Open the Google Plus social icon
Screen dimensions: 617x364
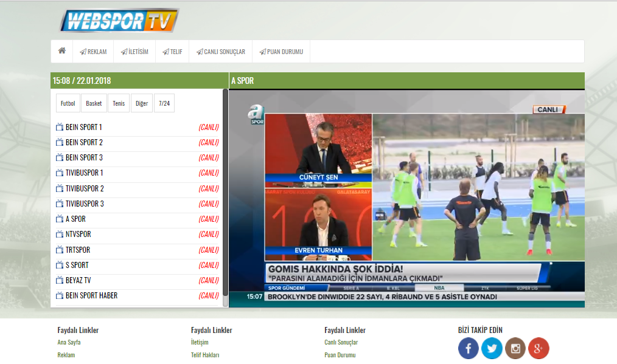[x=539, y=348]
